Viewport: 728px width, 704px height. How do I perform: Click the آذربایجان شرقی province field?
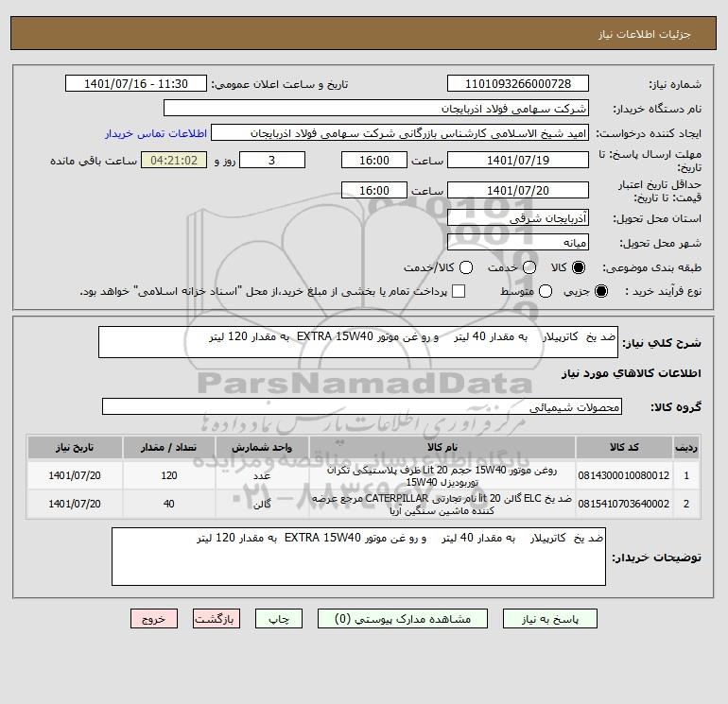point(518,217)
